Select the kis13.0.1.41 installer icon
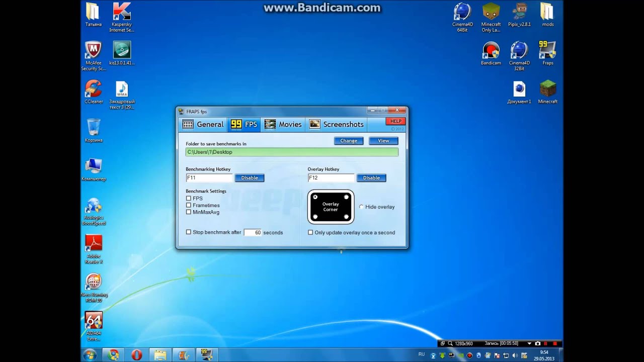The width and height of the screenshot is (644, 362). (122, 53)
